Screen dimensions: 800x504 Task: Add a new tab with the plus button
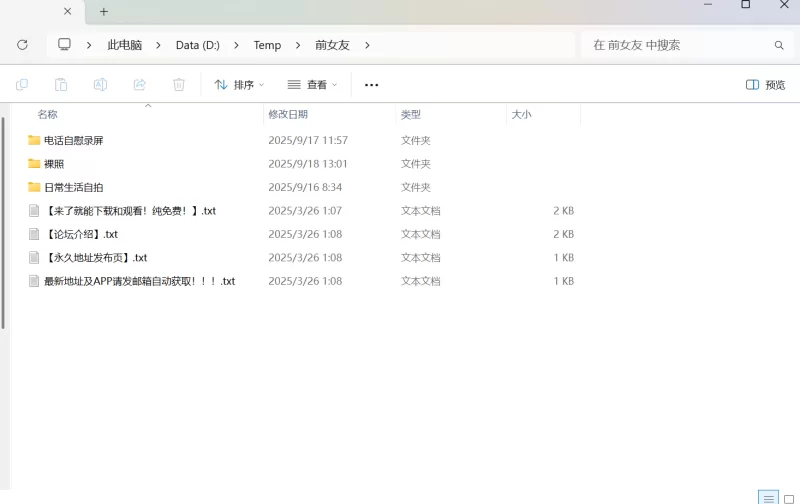point(103,12)
